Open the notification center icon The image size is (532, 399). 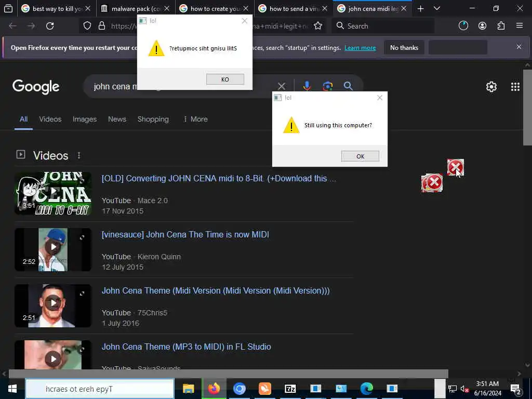516,389
